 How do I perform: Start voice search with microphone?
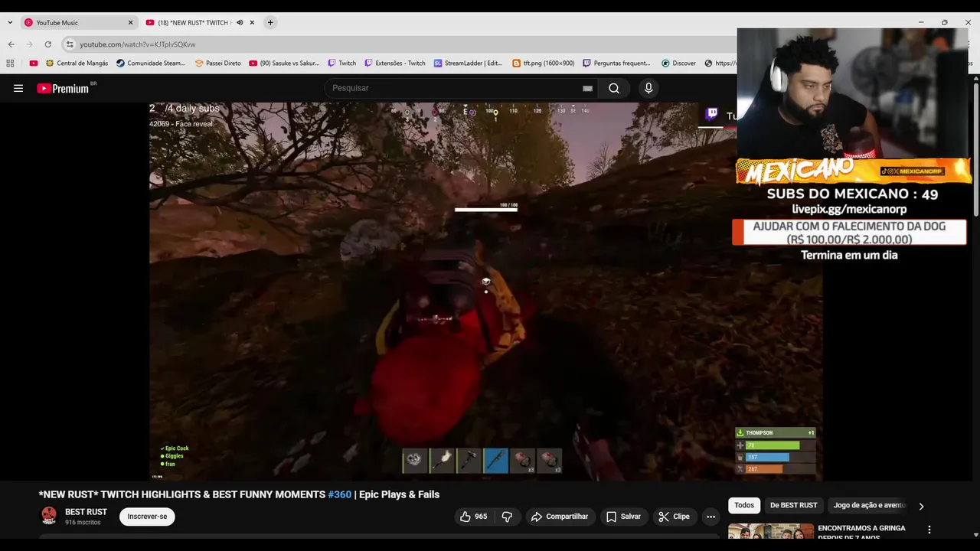click(648, 88)
